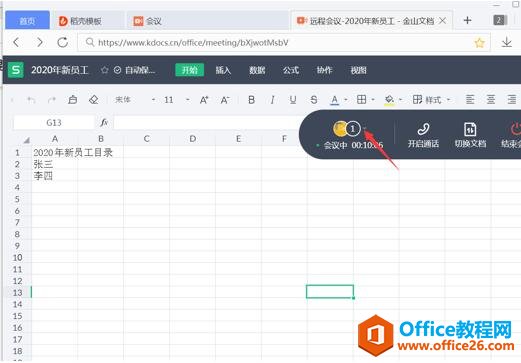This screenshot has height=363, width=521.
Task: Open the 样式 styles dropdown
Action: tap(431, 100)
